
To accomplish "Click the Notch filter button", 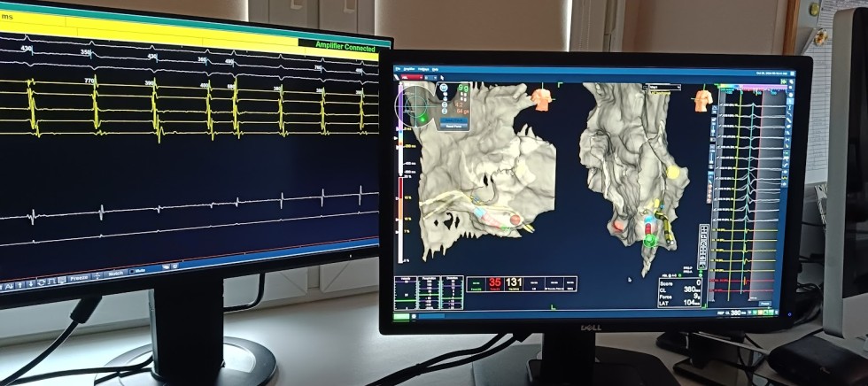I will click(x=116, y=274).
